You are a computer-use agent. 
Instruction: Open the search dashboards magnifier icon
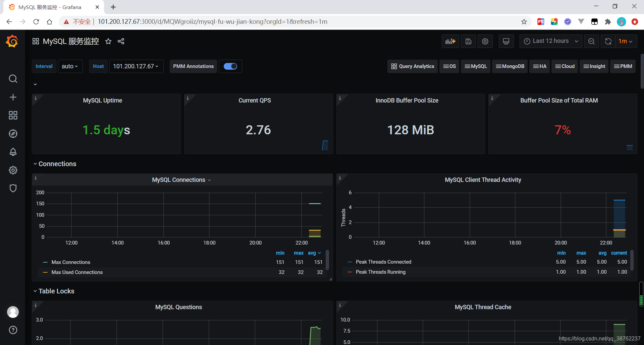[13, 79]
